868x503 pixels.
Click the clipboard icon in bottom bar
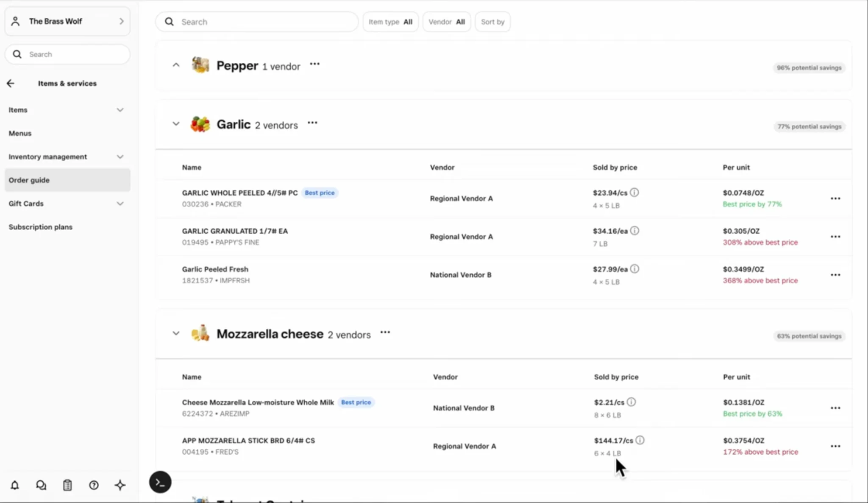(x=67, y=485)
